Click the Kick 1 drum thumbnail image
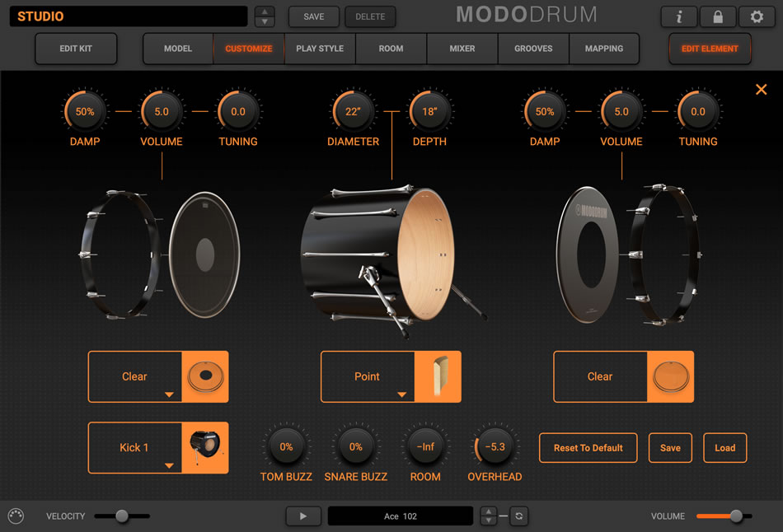The image size is (783, 532). point(204,447)
